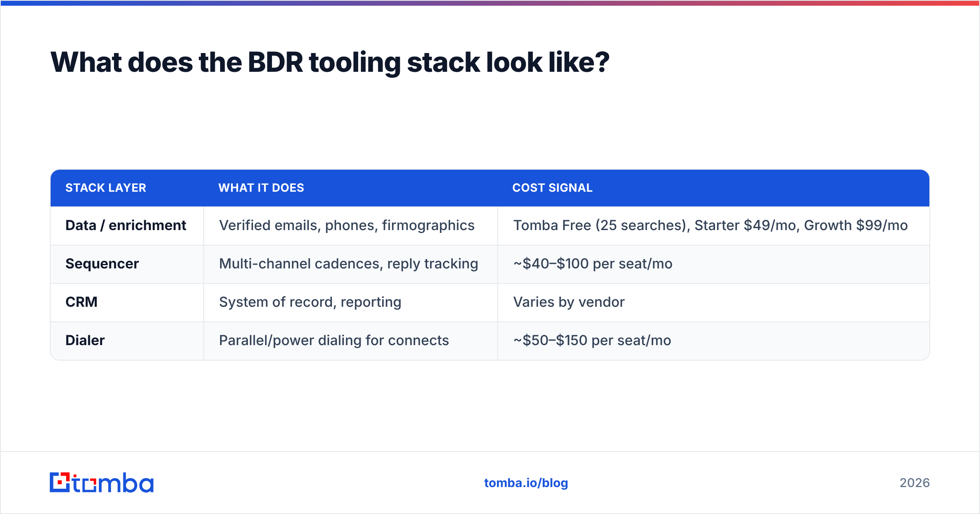Click 'Multi-channel cadences, reply tracking' cell
This screenshot has width=980, height=514.
coord(351,264)
